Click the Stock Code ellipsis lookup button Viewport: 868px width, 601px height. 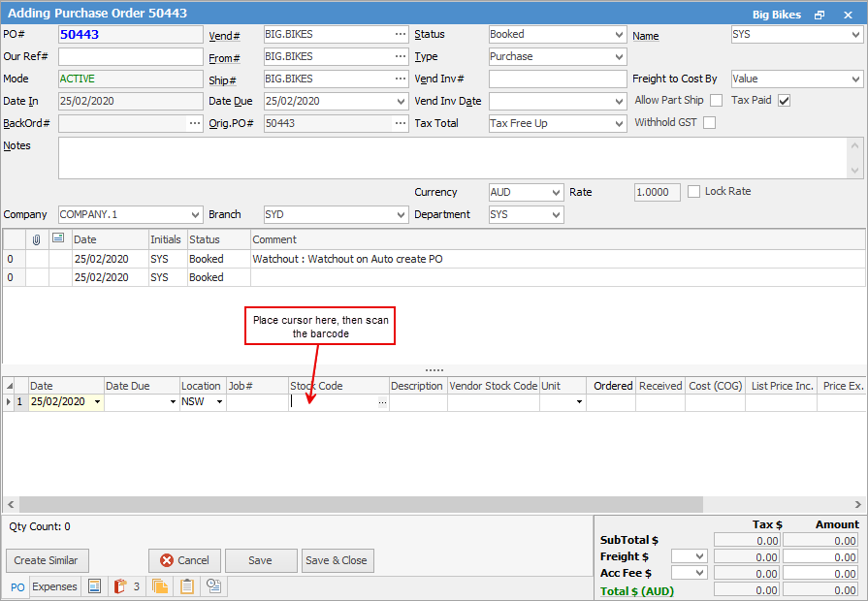tap(382, 402)
